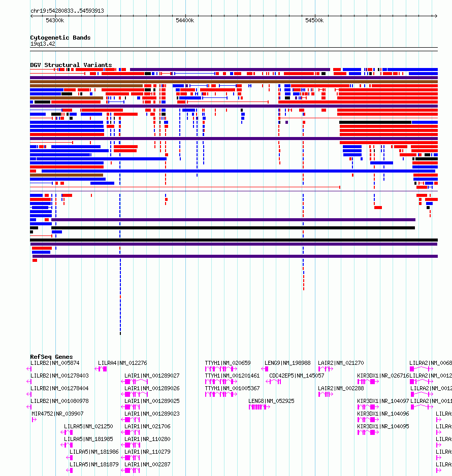
Task: Click the gene glyph under LILRA5|NM_021250
Action: (67, 432)
